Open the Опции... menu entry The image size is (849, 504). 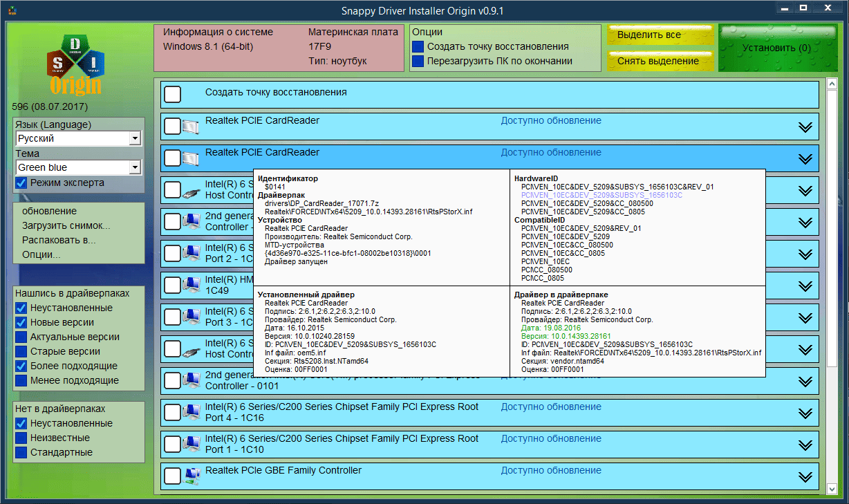[41, 254]
